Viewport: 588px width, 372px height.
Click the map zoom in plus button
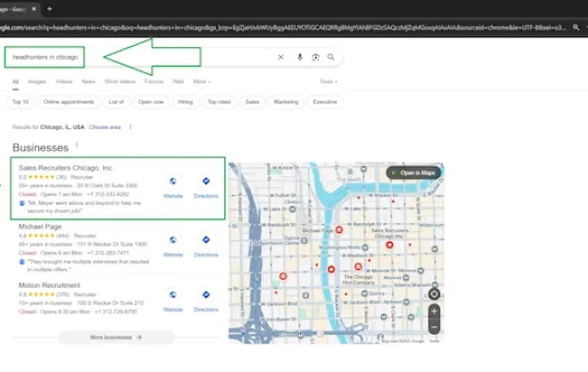tap(434, 311)
